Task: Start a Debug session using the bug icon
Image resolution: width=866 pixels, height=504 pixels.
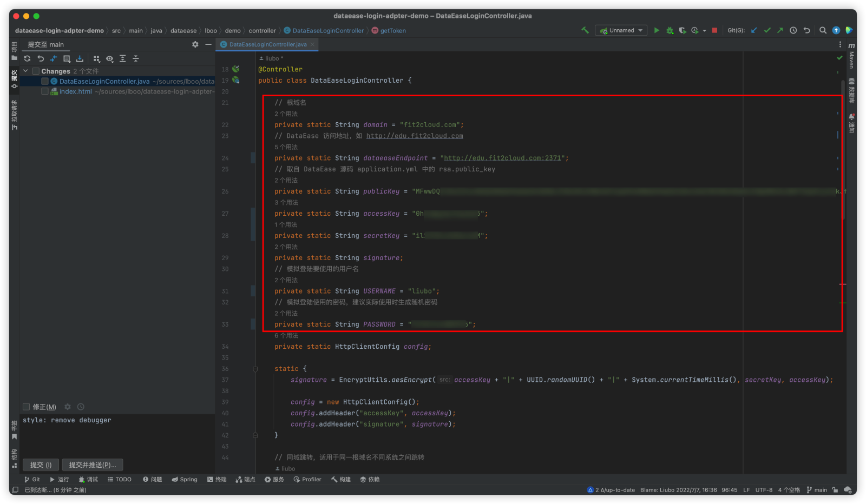Action: 670,31
